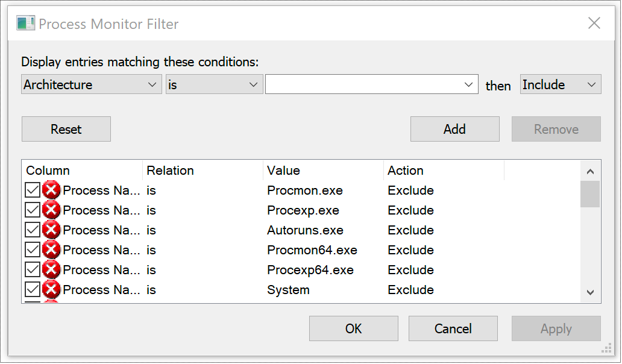Click the Remove button
The width and height of the screenshot is (622, 364).
pos(556,129)
